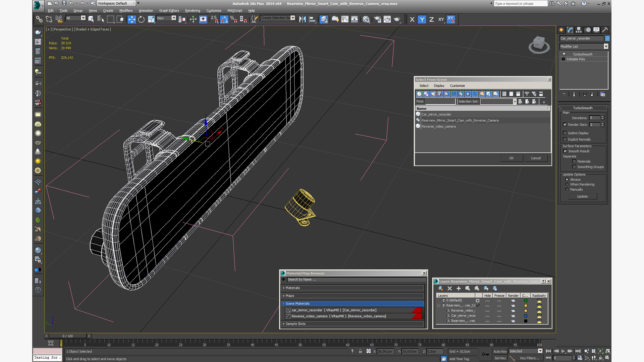
Task: Open Display menu in Select From Scene
Action: tap(439, 86)
